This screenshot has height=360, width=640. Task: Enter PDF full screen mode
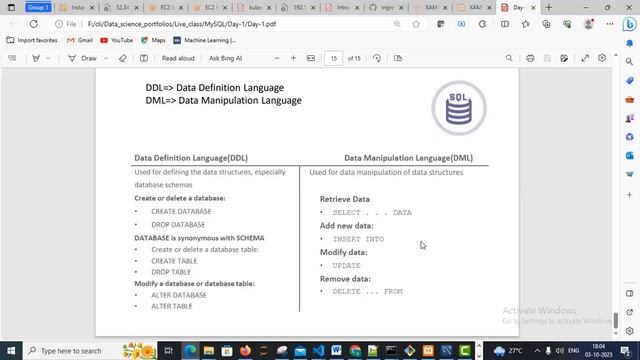coord(585,58)
